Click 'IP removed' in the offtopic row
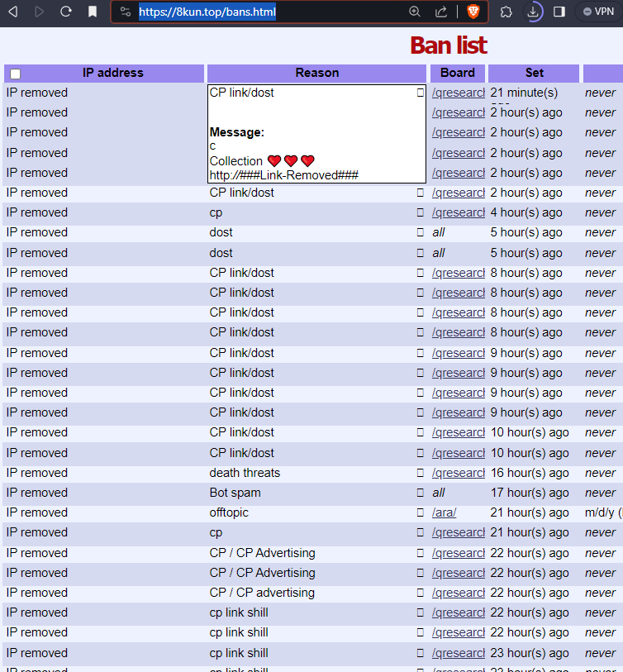Viewport: 623px width, 672px height. [37, 512]
